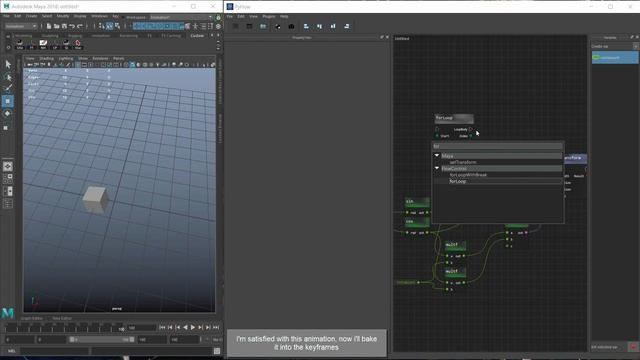Choose the Lasso select tool in toolbox
640x360 pixels.
click(8, 77)
